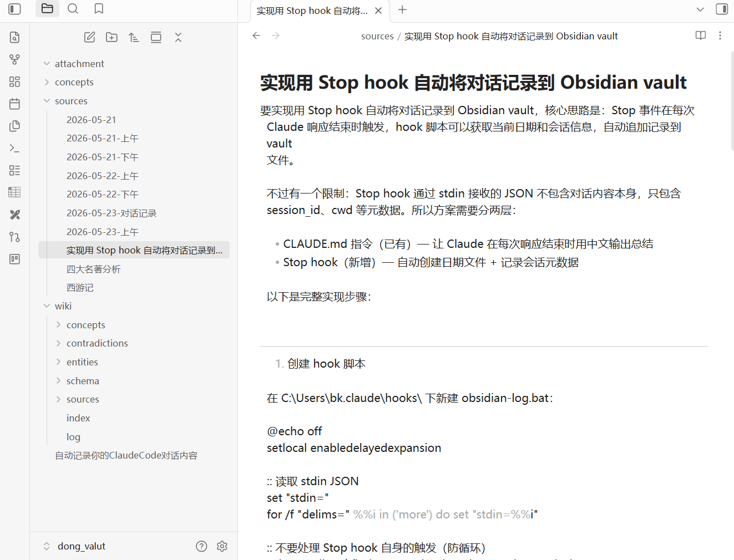734x560 pixels.
Task: Switch to reading view
Action: pos(701,35)
